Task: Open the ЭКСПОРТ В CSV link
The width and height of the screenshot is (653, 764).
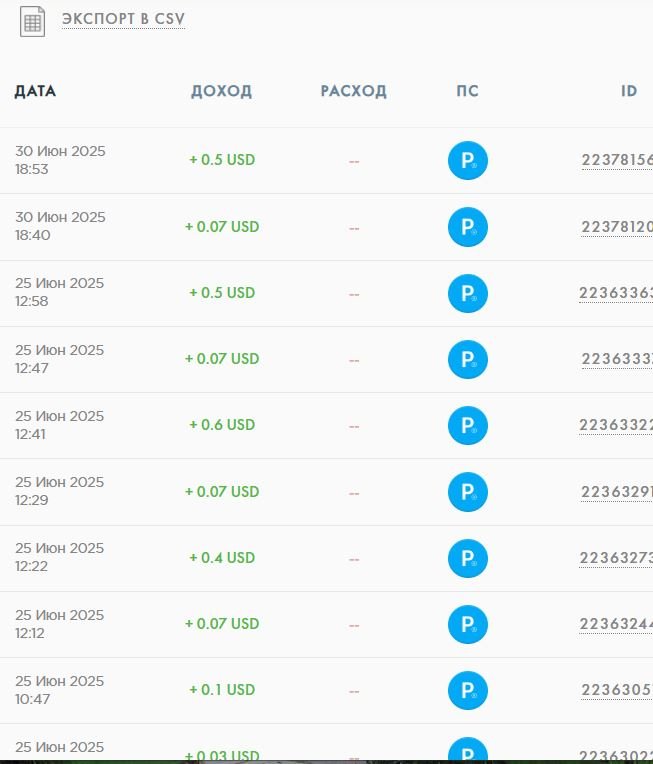Action: 123,19
